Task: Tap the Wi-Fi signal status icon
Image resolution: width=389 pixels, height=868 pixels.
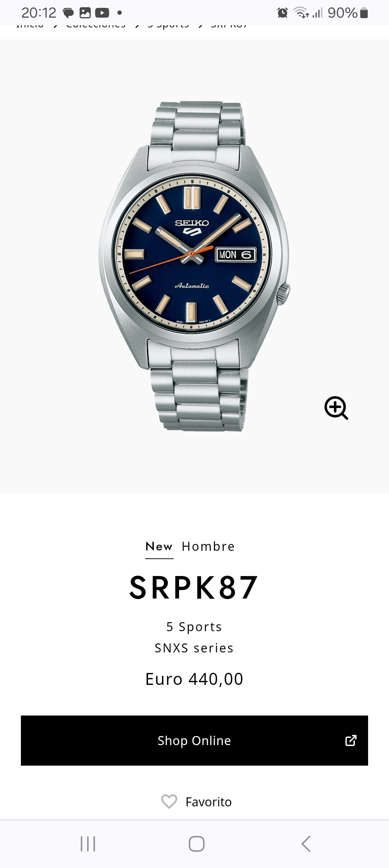Action: click(x=301, y=13)
